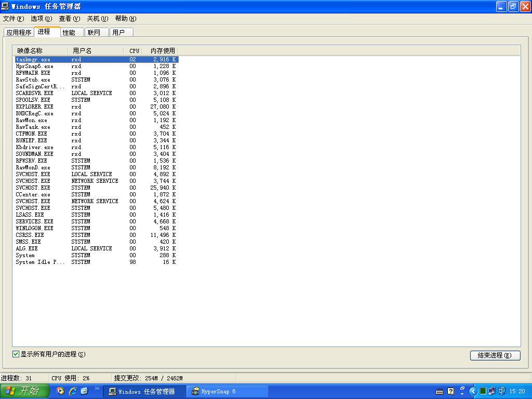Open the 查看(V) menu
The image size is (532, 399).
click(x=69, y=18)
